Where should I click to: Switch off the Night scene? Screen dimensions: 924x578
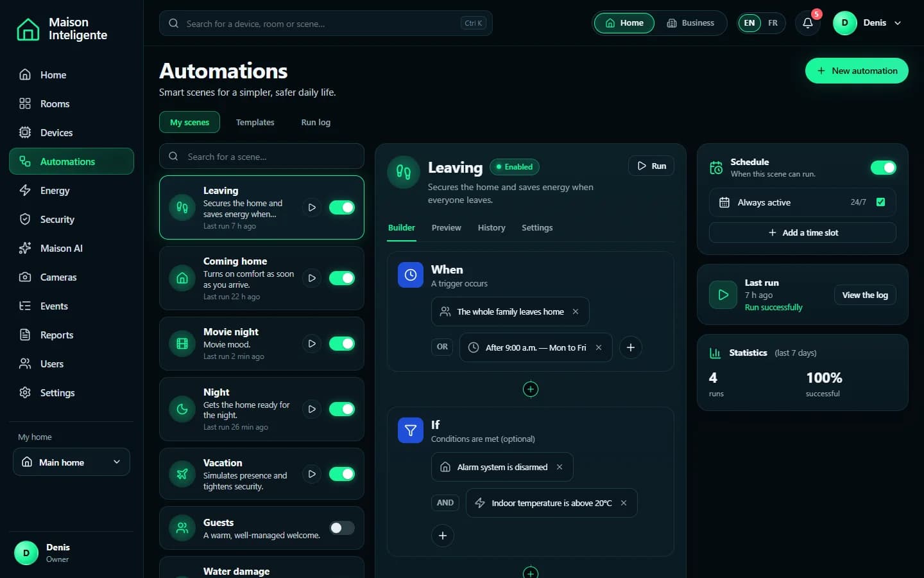342,409
